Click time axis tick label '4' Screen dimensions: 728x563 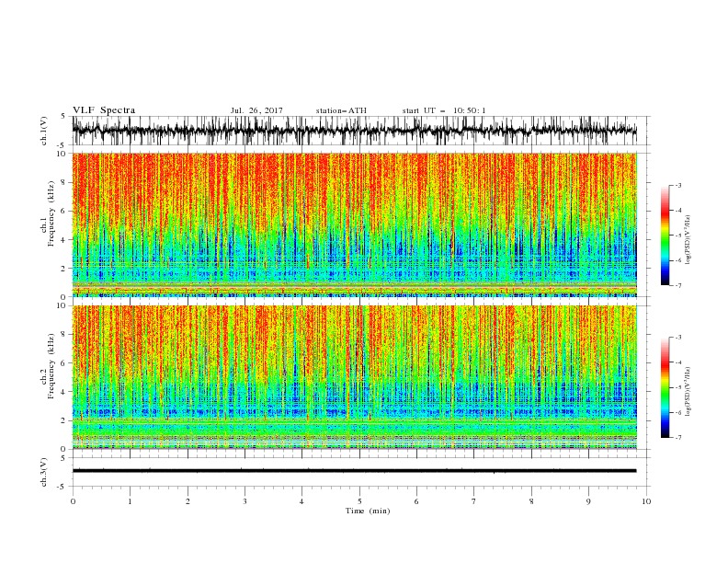[x=301, y=501]
